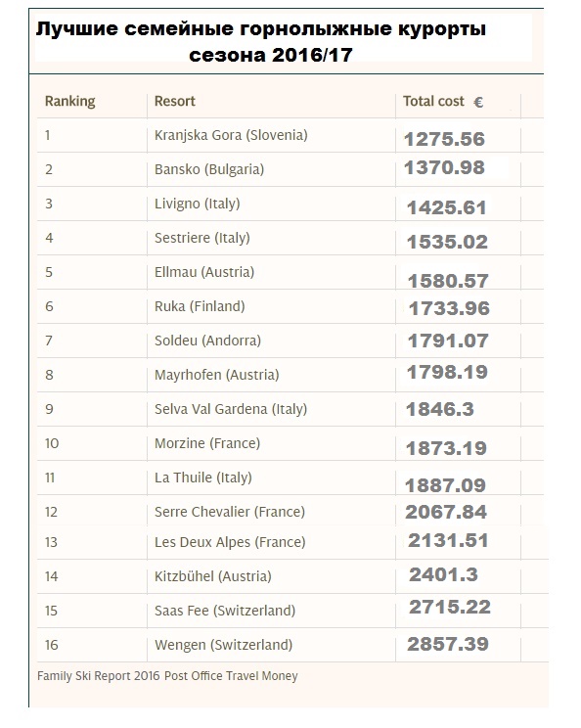This screenshot has width=581, height=728.
Task: Click the Russian headline title text
Action: point(261,42)
